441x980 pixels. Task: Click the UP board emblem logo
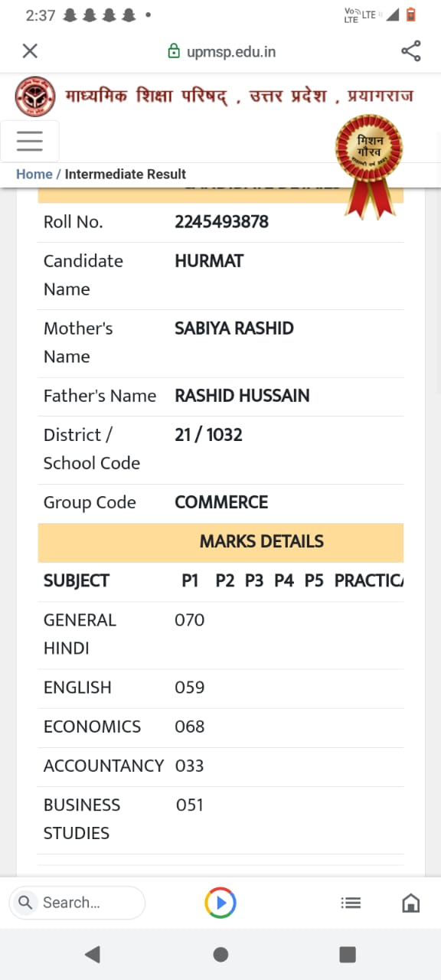(35, 96)
